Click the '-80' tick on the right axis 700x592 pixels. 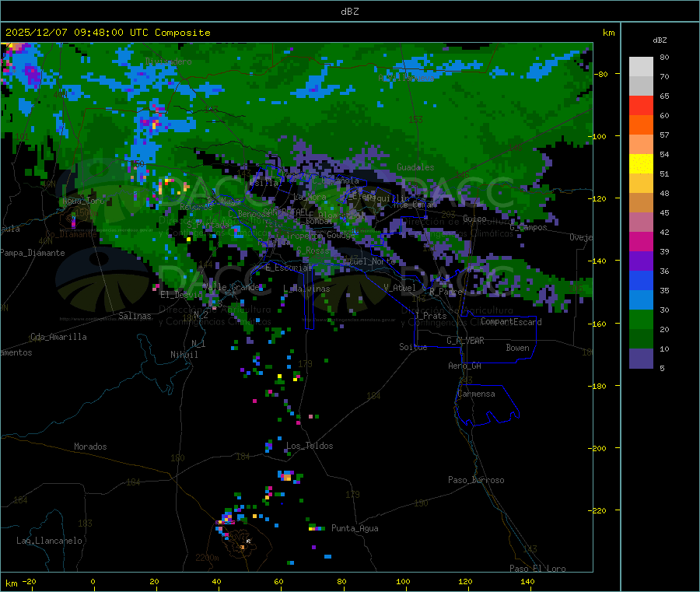pyautogui.click(x=600, y=74)
